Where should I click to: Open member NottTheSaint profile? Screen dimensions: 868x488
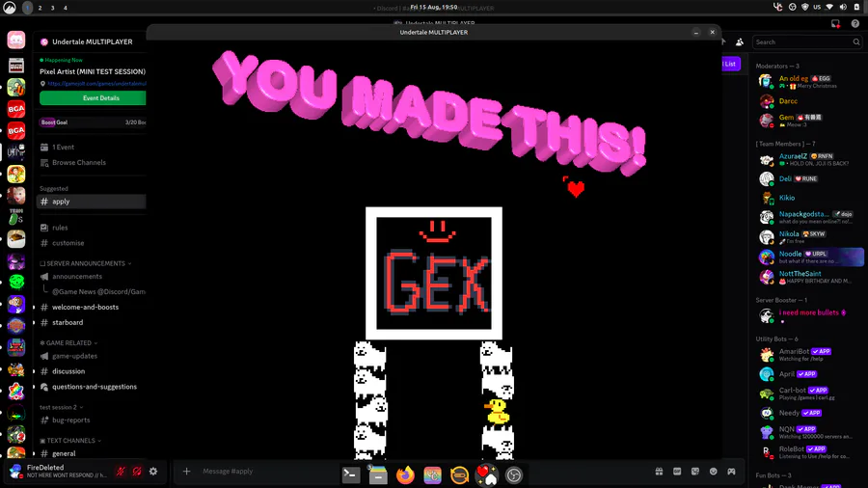coord(808,277)
